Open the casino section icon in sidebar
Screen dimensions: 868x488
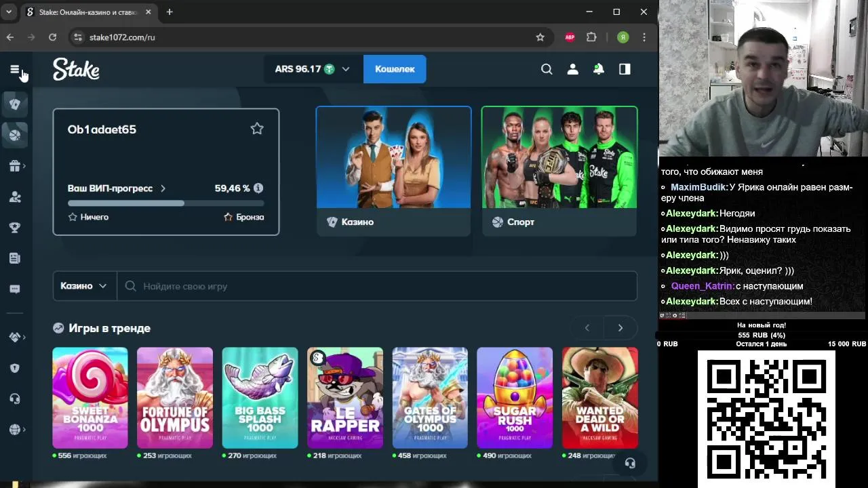pyautogui.click(x=15, y=104)
